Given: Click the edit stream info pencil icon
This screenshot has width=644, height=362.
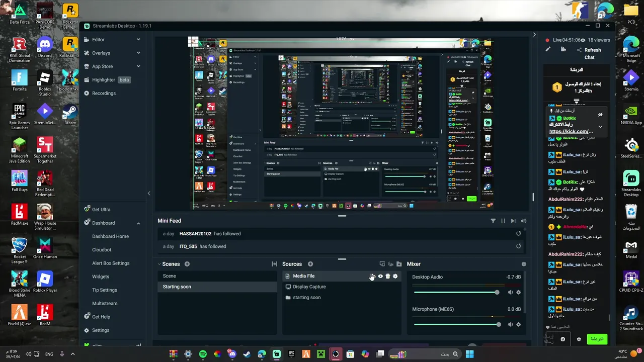Looking at the screenshot, I should [548, 50].
